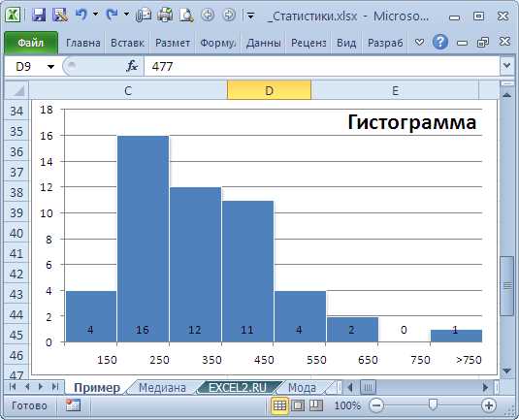
Task: Select the Медиана sheet tab
Action: (162, 387)
